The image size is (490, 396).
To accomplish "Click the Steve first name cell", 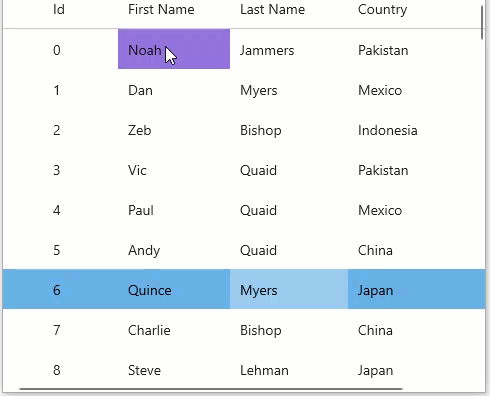I will point(174,370).
